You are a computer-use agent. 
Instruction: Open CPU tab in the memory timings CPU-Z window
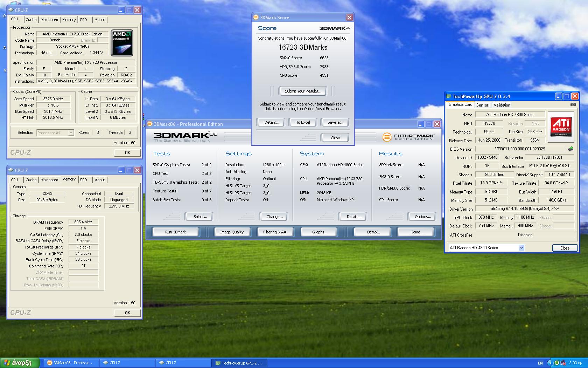coord(14,180)
